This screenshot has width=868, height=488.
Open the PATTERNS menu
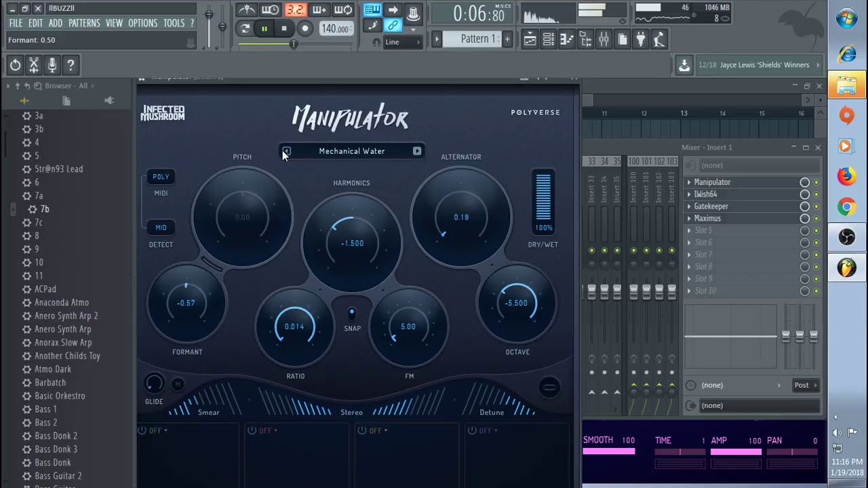(84, 23)
